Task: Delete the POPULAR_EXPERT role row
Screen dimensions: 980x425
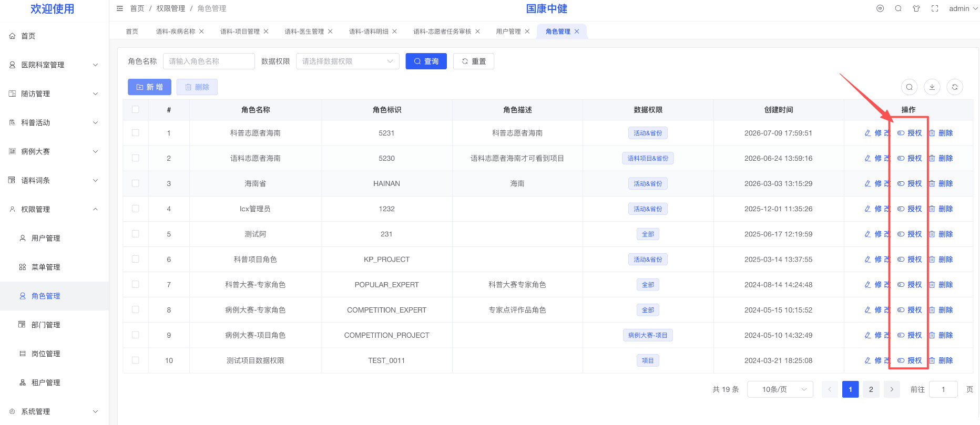Action: [x=941, y=285]
